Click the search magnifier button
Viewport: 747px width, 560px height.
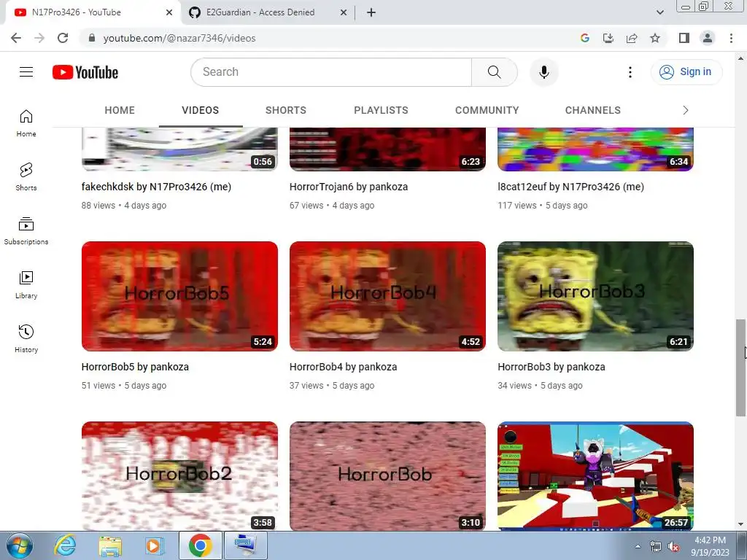coord(494,72)
